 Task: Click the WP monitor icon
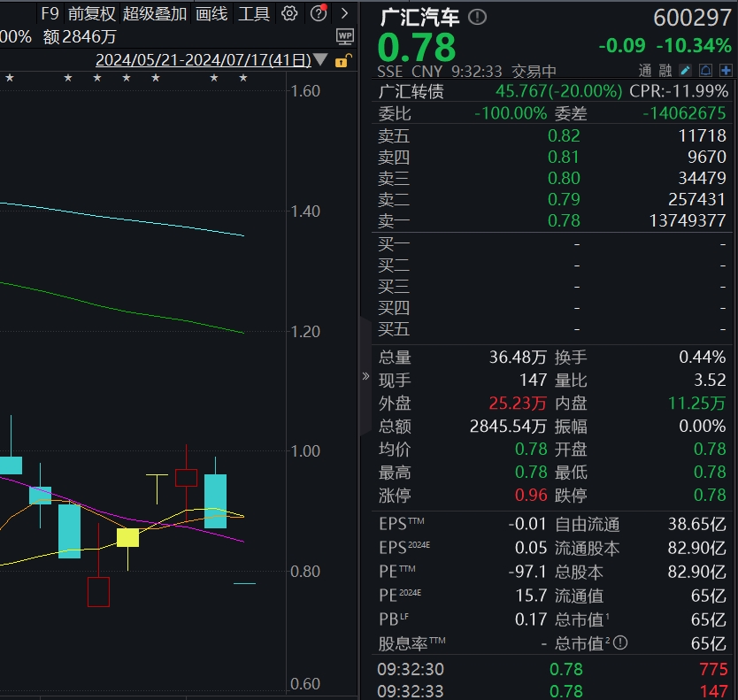pos(345,36)
